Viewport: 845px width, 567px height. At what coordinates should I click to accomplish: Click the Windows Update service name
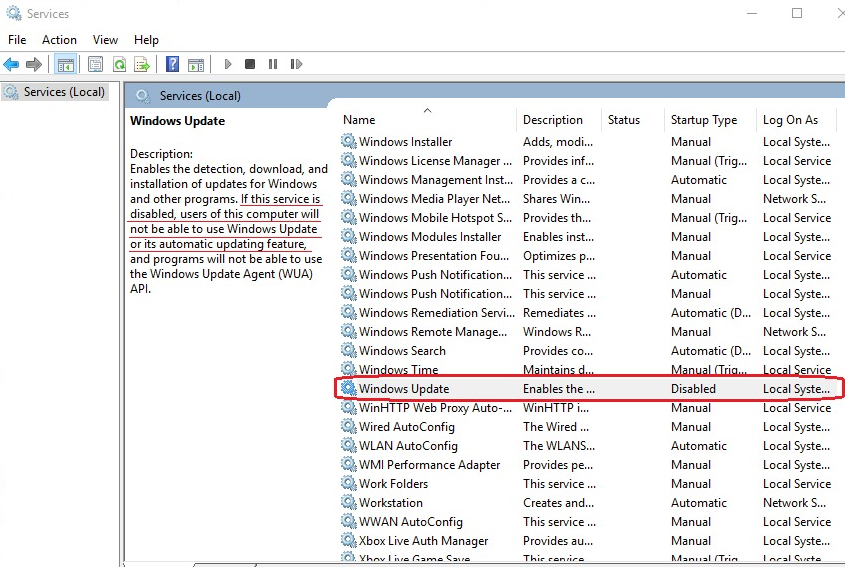click(404, 389)
